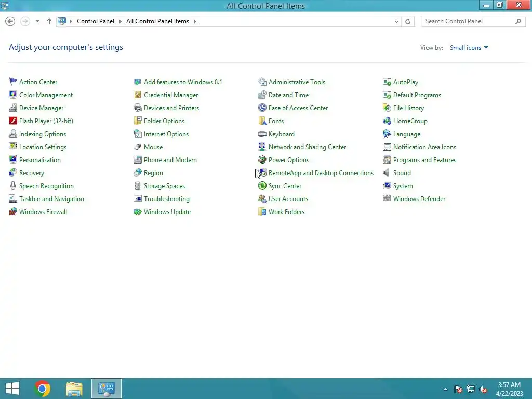Click the Programs and Features icon
This screenshot has height=399, width=532.
[x=387, y=160]
